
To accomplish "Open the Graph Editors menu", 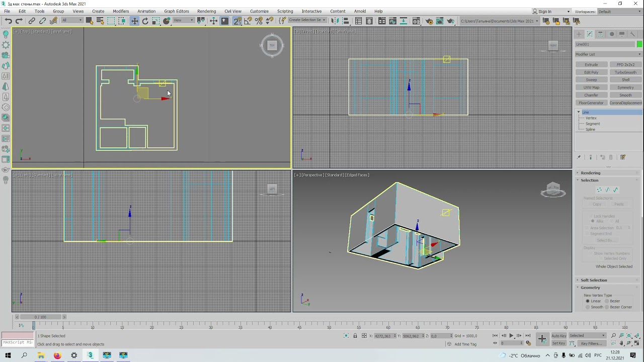I will pos(177,11).
